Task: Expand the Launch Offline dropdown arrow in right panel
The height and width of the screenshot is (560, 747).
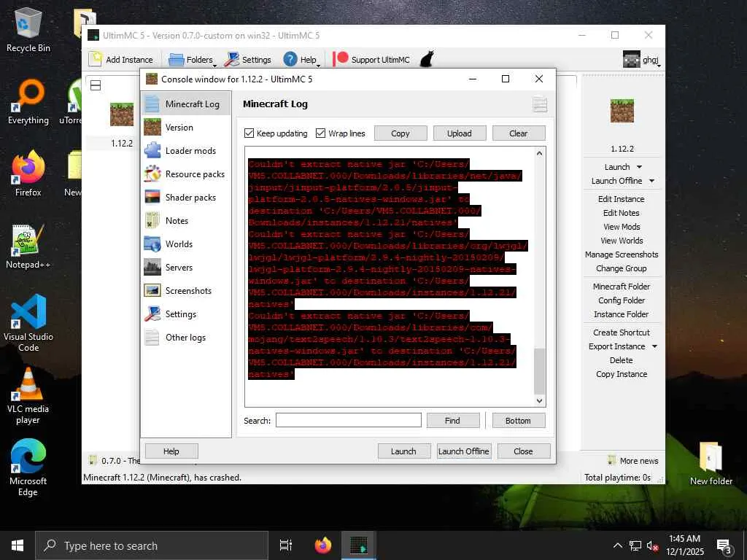Action: pos(651,181)
